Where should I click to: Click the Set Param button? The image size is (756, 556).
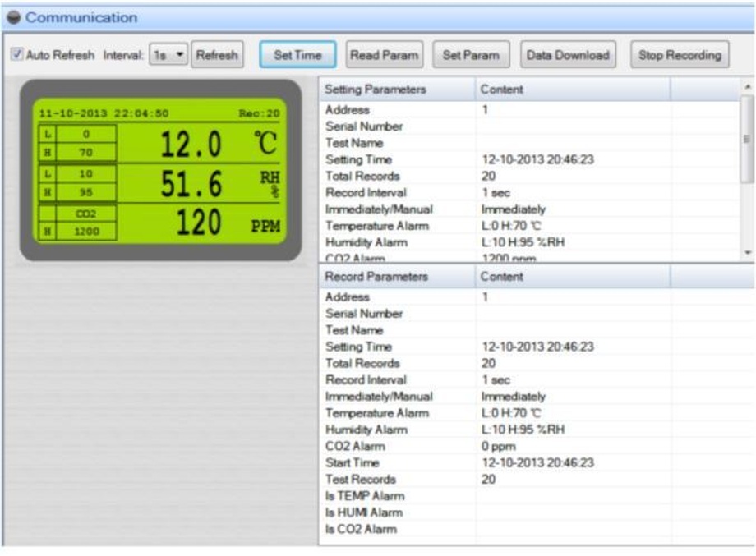(x=471, y=55)
